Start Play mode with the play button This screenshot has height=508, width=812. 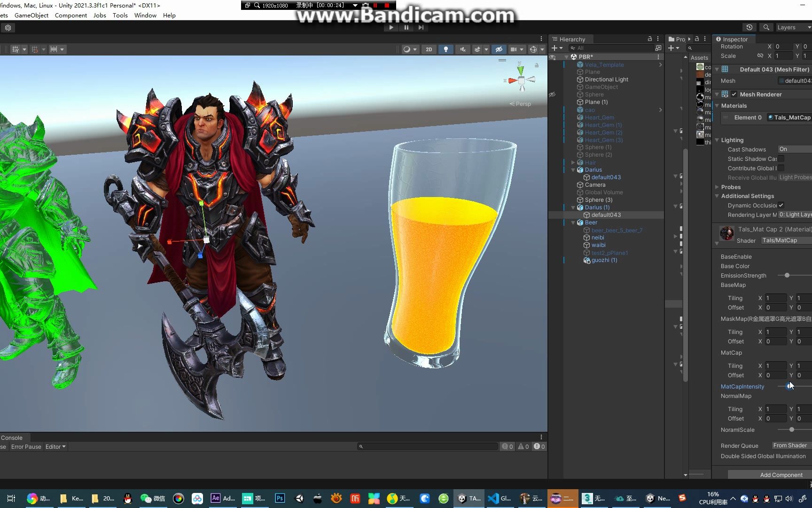click(391, 28)
